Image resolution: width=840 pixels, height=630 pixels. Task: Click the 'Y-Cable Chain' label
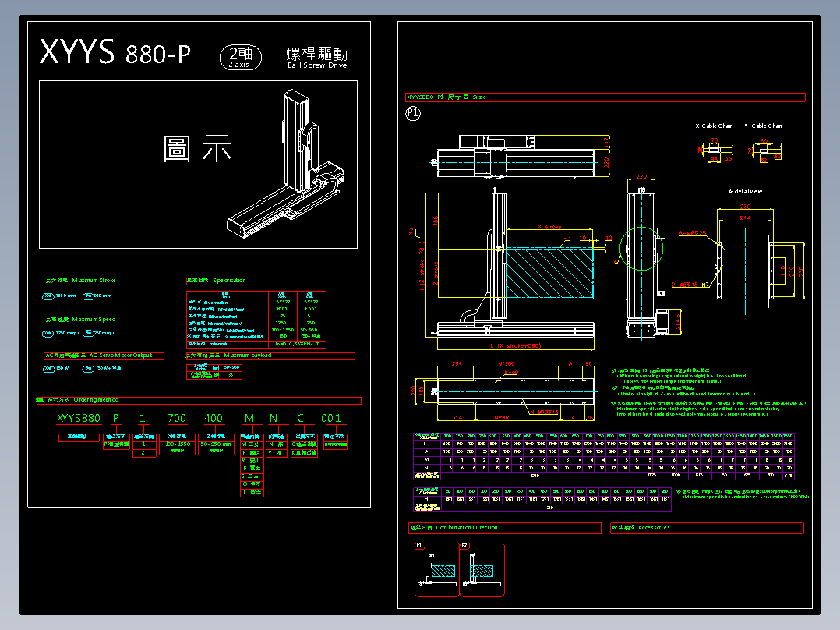tap(763, 126)
